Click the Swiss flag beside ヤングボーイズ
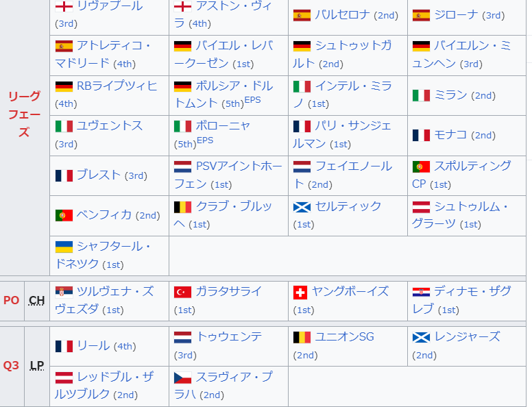The height and width of the screenshot is (407, 532). coord(300,292)
